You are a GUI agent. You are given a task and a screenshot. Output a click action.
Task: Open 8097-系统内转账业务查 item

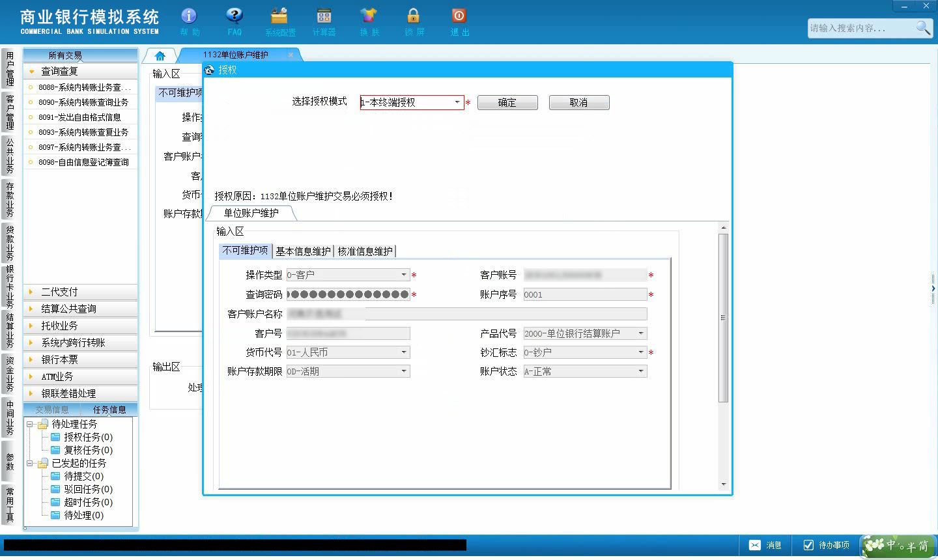click(x=84, y=147)
